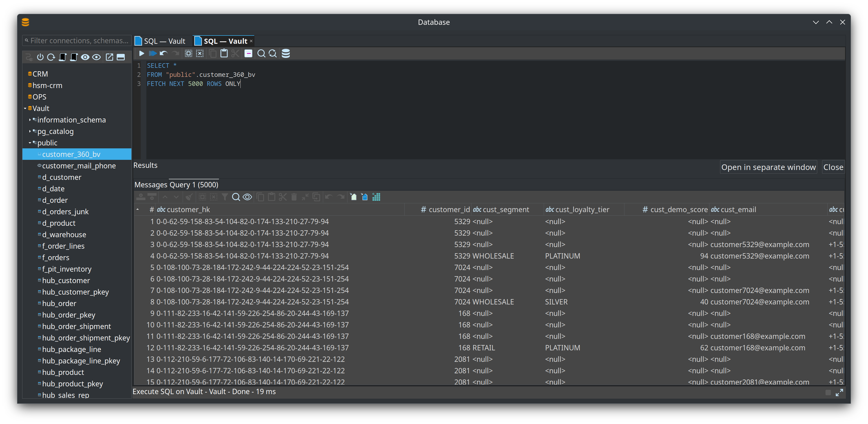Select the d_warehouse table
868x424 pixels.
click(x=64, y=234)
